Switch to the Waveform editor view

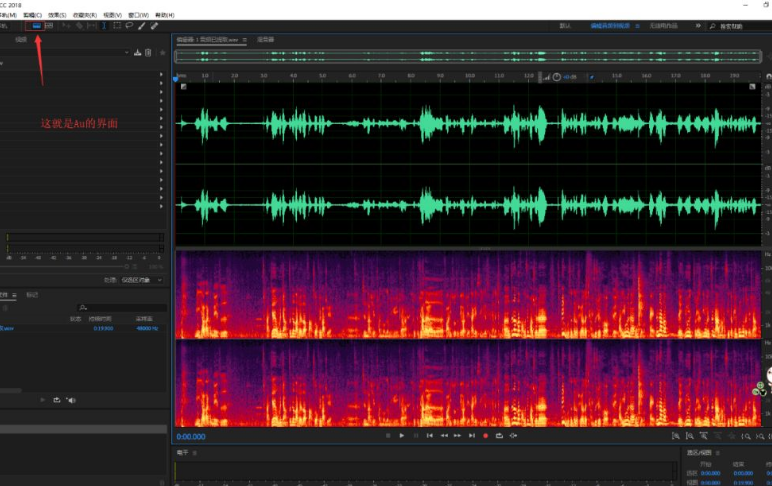tap(36, 26)
